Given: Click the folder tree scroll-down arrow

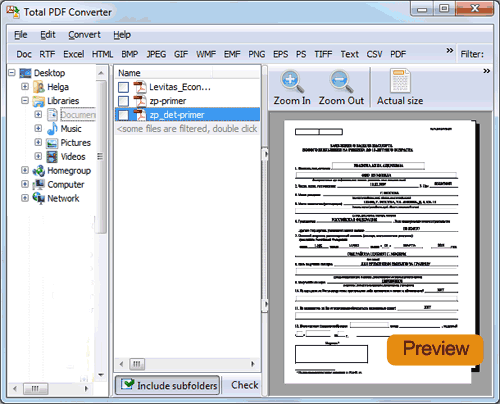Looking at the screenshot, I should coord(101,375).
